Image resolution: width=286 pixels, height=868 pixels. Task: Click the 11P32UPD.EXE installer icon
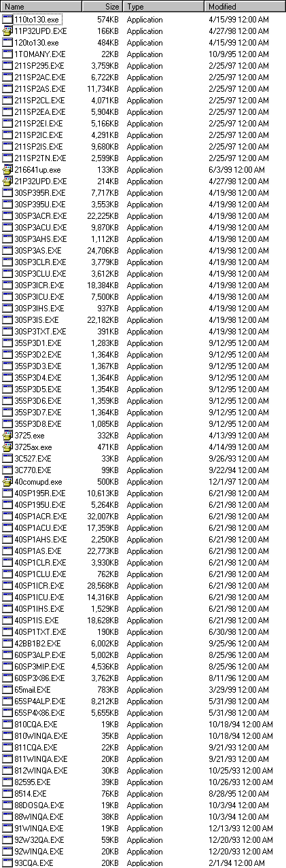pyautogui.click(x=7, y=31)
